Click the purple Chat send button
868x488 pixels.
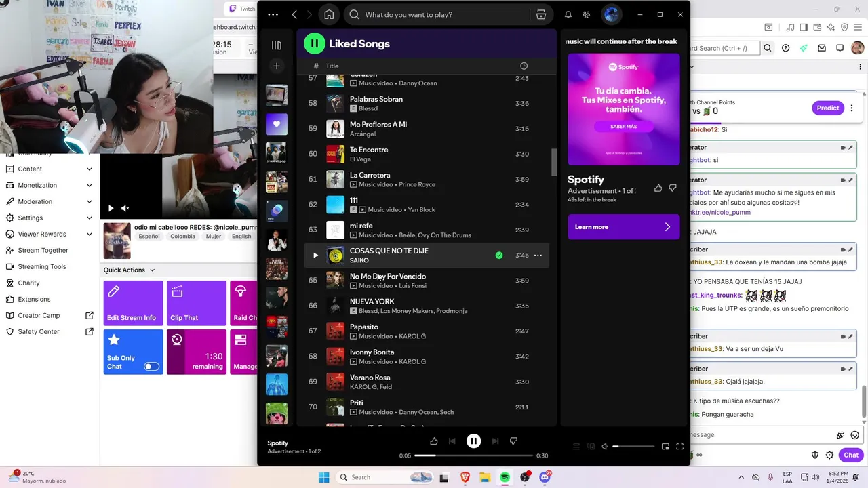click(x=851, y=455)
